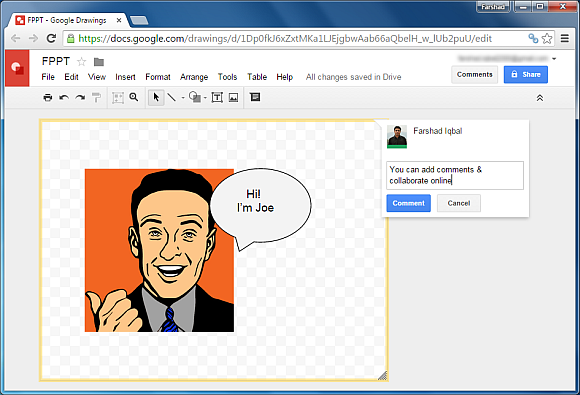The width and height of the screenshot is (580, 395).
Task: Click the canvas resize corner handle
Action: coord(383,376)
